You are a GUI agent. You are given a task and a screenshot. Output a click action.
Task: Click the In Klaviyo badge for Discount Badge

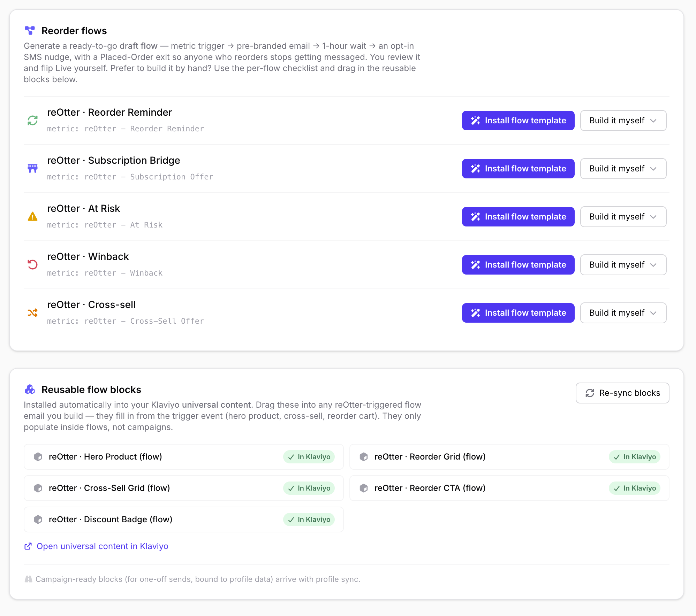(x=309, y=519)
